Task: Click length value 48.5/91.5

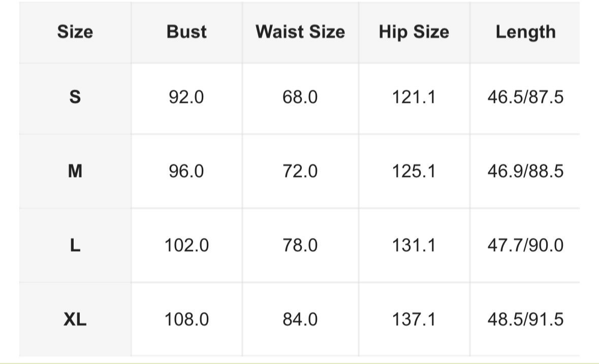Action: click(x=526, y=319)
